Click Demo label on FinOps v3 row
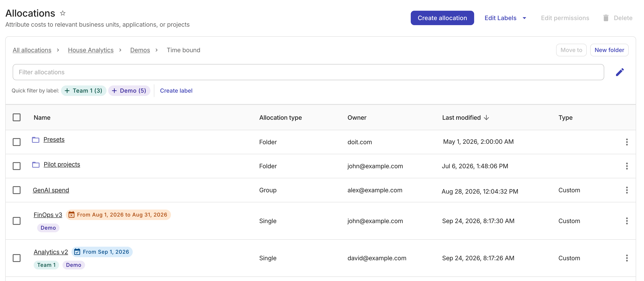Viewport: 644px width, 281px height. (48, 228)
